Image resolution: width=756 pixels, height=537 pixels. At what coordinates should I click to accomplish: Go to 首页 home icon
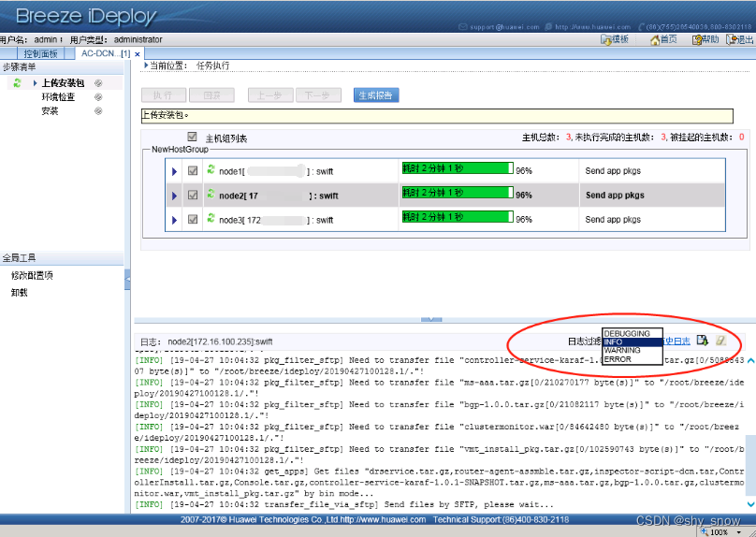coord(655,40)
